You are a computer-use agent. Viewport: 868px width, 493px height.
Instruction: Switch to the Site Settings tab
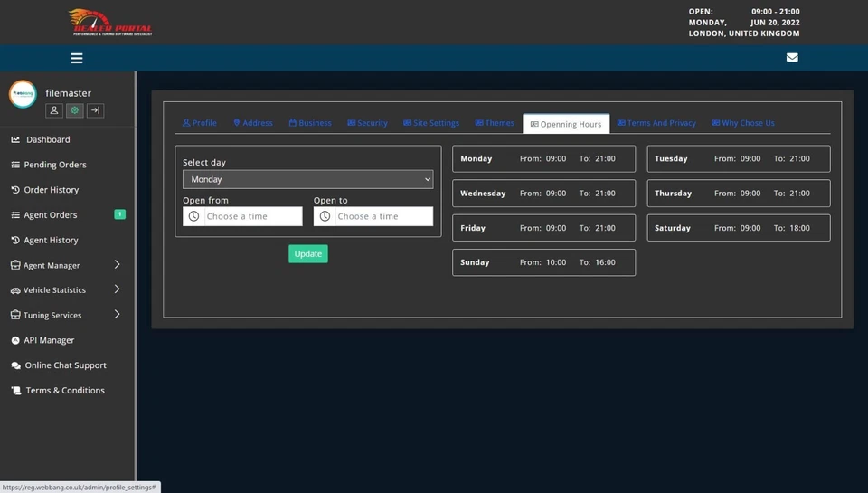[x=431, y=123]
